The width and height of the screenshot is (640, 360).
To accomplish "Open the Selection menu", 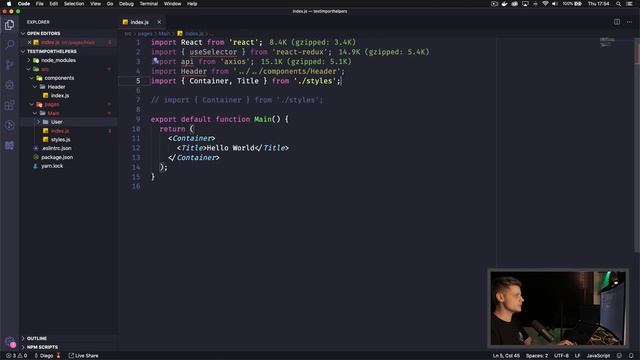I will click(x=74, y=4).
